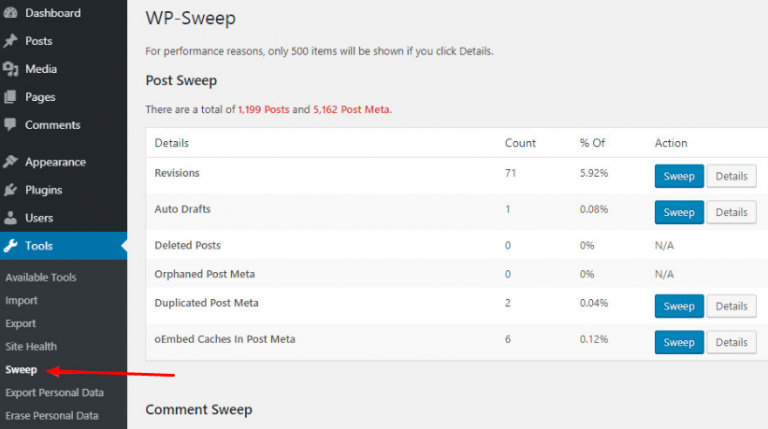This screenshot has width=768, height=429.
Task: Click the Posts pushpin icon
Action: click(x=10, y=41)
